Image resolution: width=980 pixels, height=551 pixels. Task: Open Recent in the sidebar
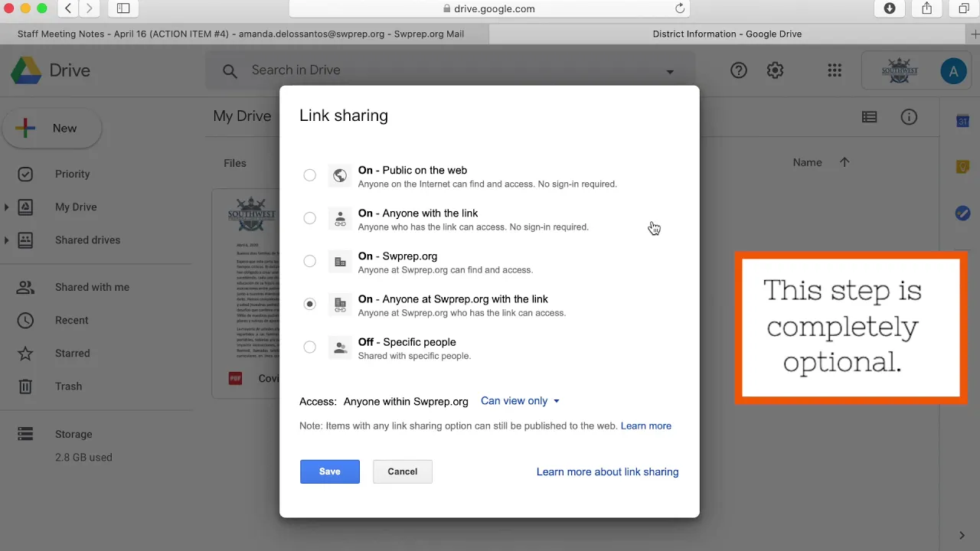pyautogui.click(x=72, y=321)
